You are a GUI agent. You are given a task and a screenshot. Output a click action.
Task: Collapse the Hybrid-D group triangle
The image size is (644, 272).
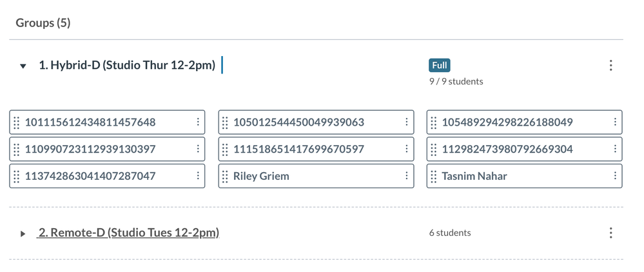coord(23,66)
